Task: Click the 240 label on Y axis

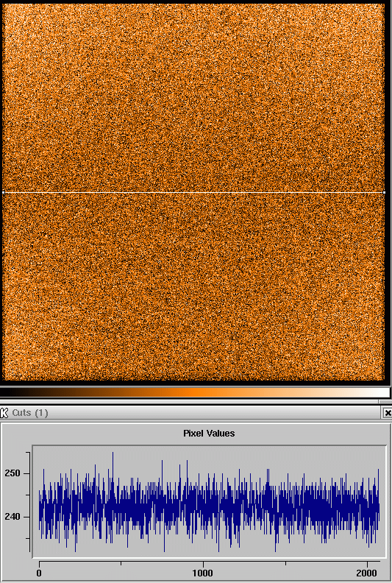Action: point(12,517)
